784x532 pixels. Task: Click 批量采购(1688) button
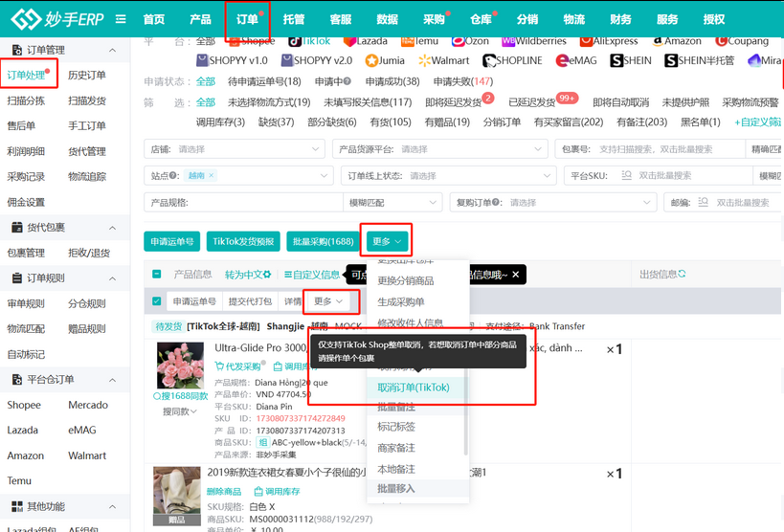[x=323, y=241]
